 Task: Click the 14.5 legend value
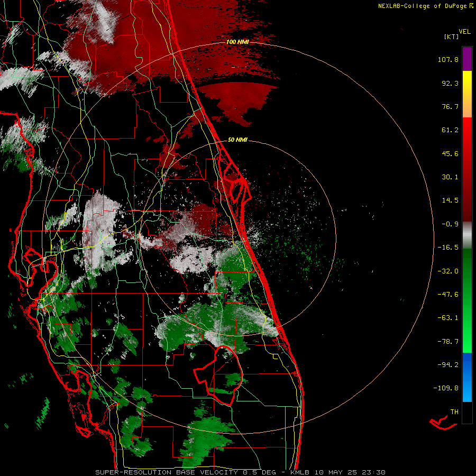click(450, 200)
